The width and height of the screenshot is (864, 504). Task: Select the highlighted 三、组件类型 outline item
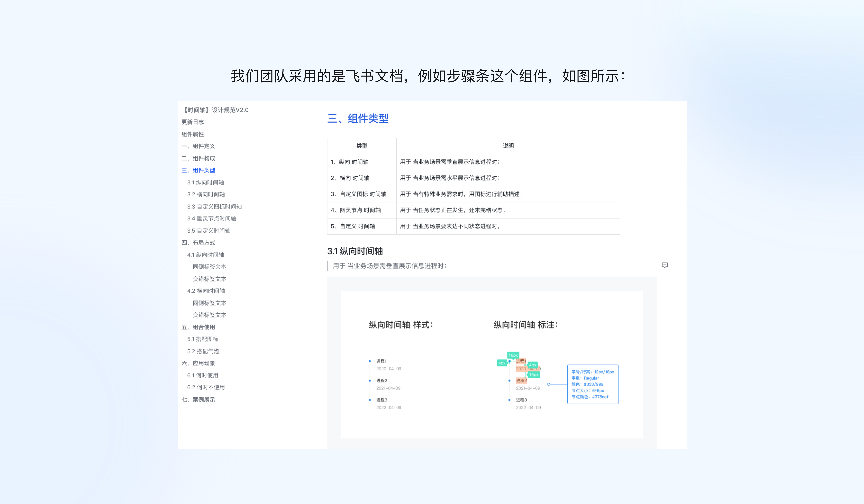pyautogui.click(x=198, y=170)
